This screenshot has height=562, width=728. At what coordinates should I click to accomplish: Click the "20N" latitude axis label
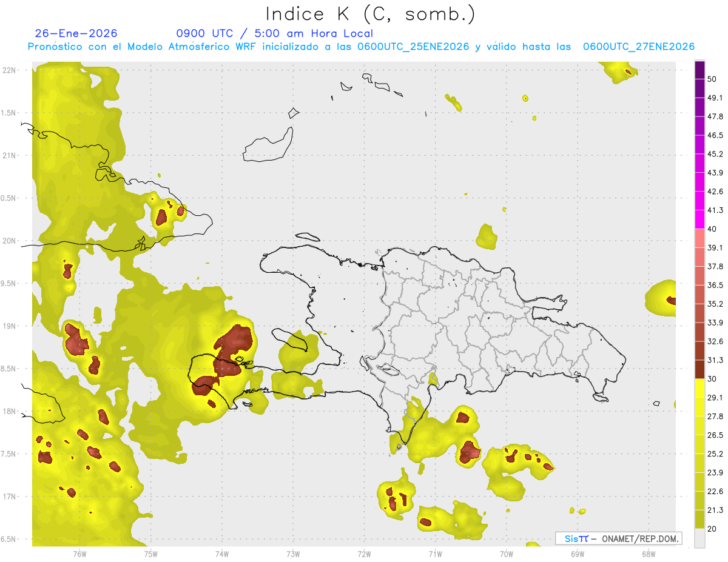click(x=9, y=241)
